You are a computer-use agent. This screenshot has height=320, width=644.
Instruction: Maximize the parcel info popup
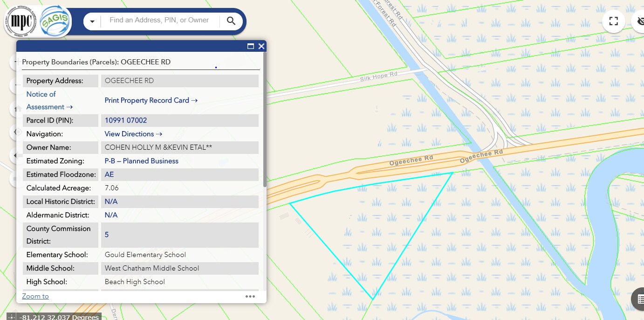250,46
